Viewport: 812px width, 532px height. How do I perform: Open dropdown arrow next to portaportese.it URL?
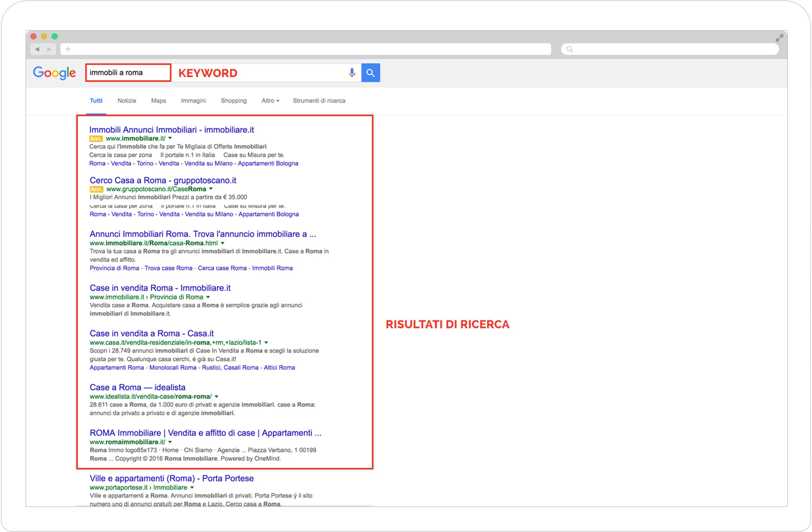coord(192,487)
